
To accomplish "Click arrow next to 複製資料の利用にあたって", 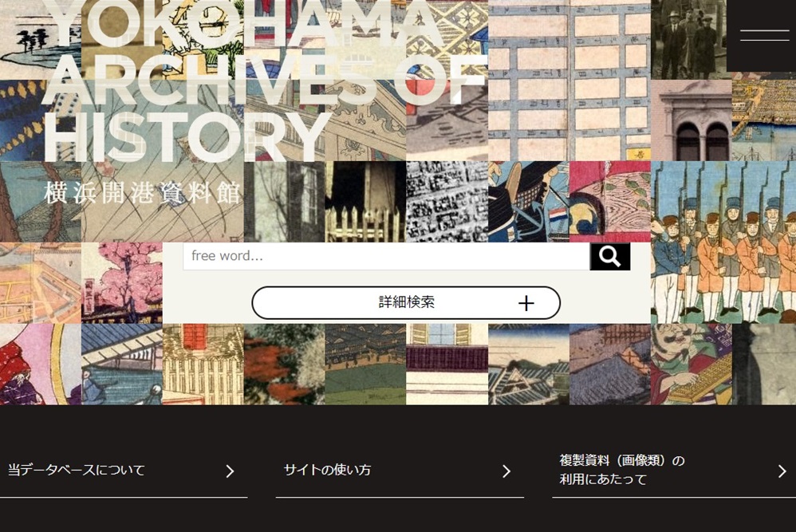I will pos(782,471).
